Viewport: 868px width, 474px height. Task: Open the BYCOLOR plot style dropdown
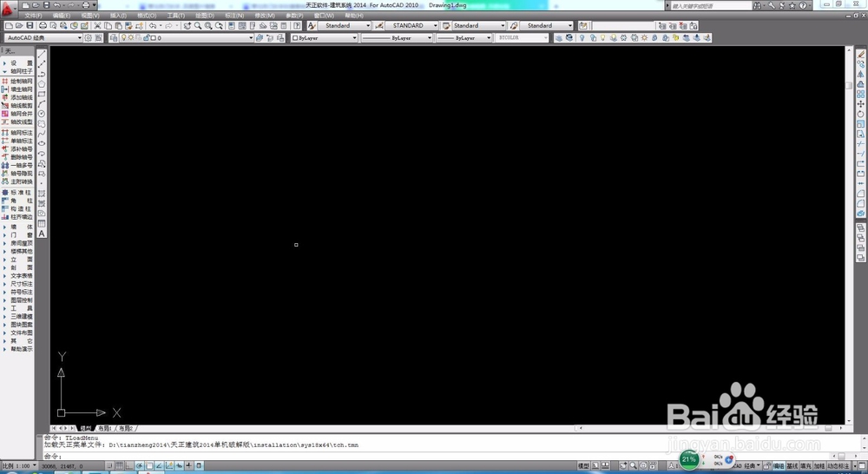coord(522,38)
